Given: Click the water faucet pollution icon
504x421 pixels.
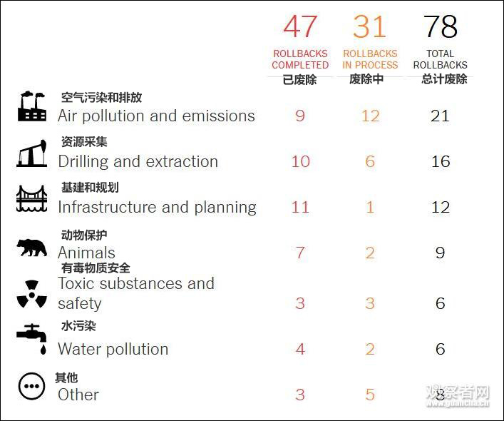Looking at the screenshot, I should pos(31,339).
